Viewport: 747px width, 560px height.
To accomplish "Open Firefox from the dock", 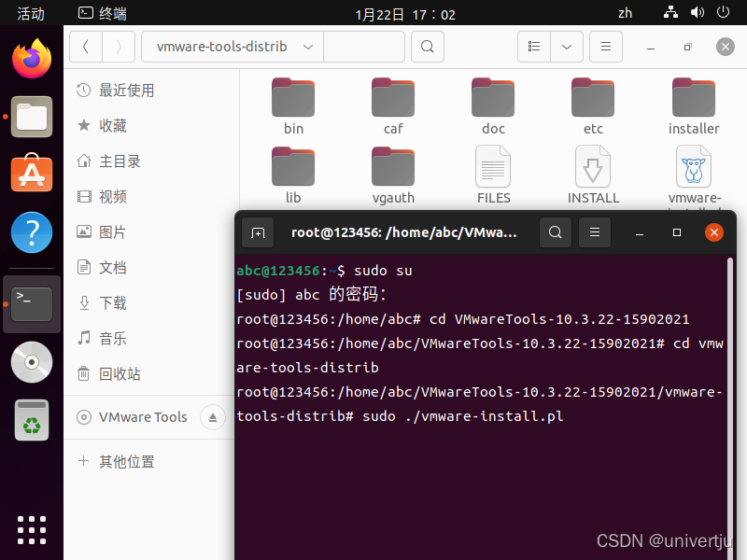I will pyautogui.click(x=32, y=59).
